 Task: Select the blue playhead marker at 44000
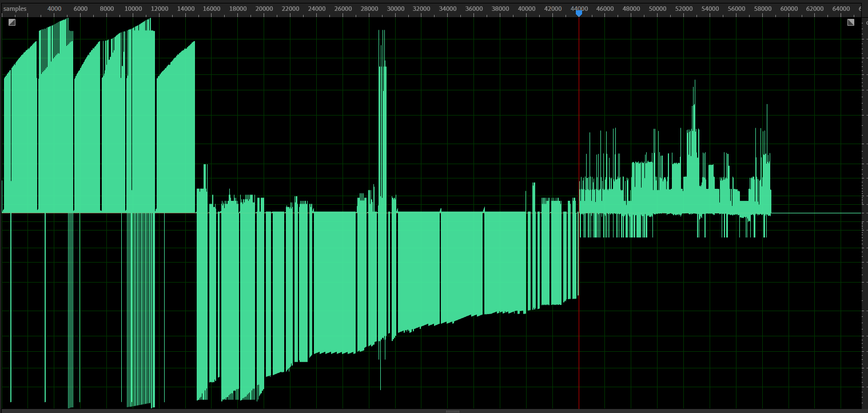point(579,13)
